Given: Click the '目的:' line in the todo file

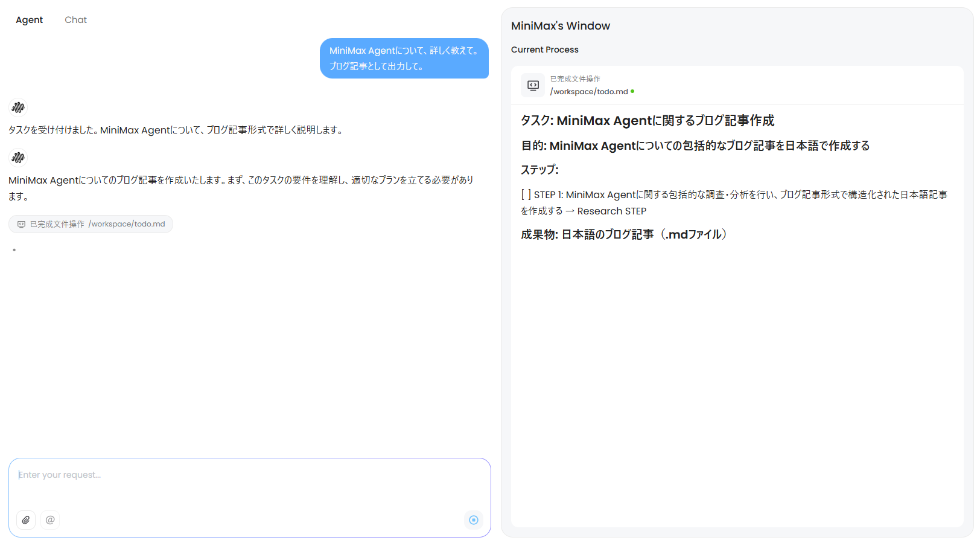Looking at the screenshot, I should pos(695,146).
